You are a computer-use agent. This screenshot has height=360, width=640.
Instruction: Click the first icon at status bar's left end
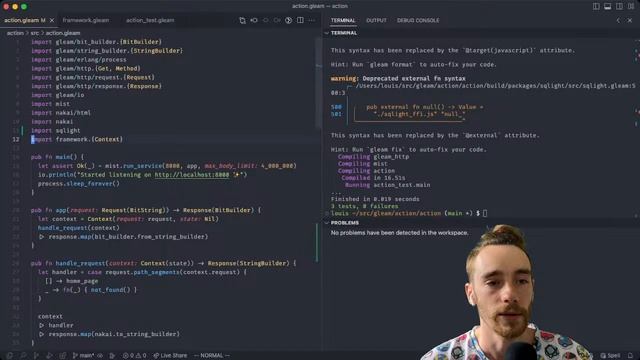coord(10,356)
